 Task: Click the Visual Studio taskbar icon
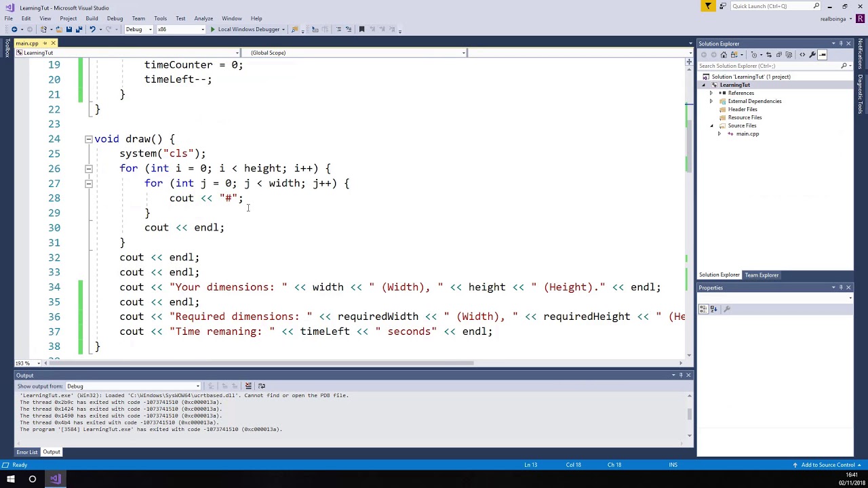pyautogui.click(x=55, y=479)
